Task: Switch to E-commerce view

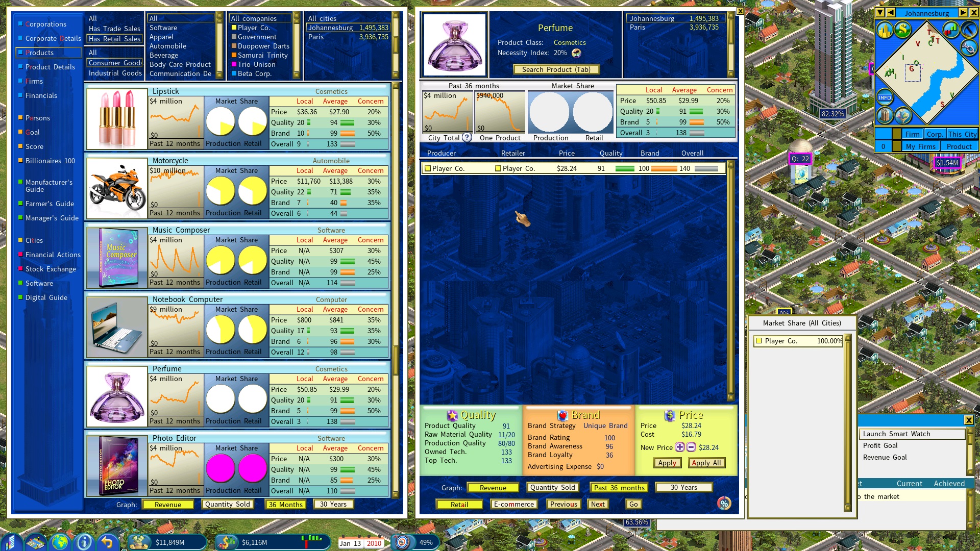Action: [x=514, y=504]
